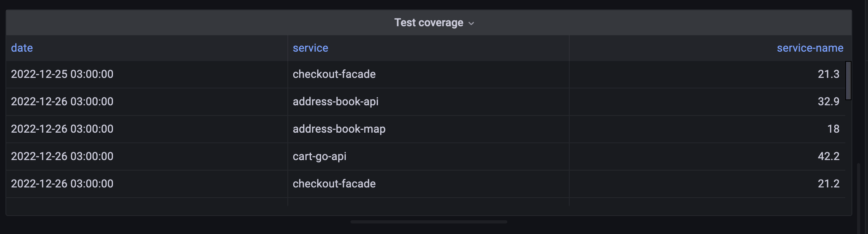868x234 pixels.
Task: Click the table's vertical scrollbar thumb
Action: [848, 80]
